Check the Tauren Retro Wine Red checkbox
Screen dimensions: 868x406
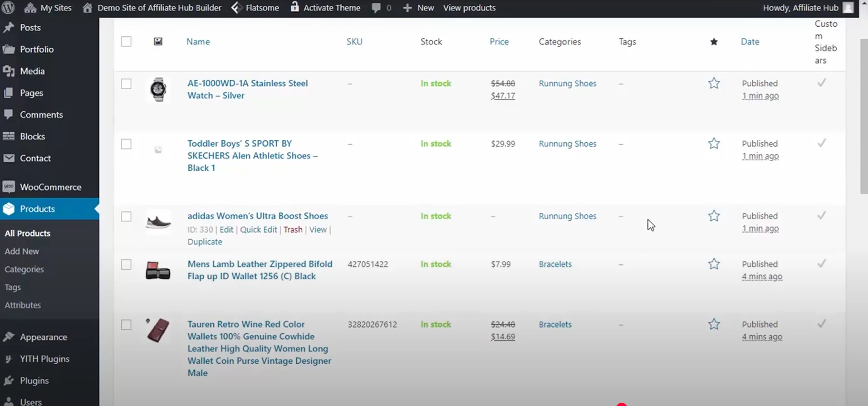point(126,325)
